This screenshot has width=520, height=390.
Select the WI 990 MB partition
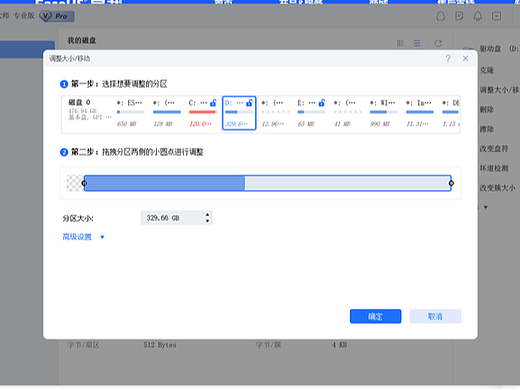(x=383, y=113)
